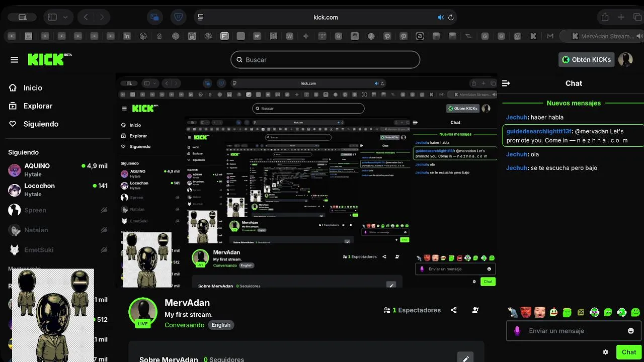644x362 pixels.
Task: Click MervAdan's LIVE avatar below the video
Action: pyautogui.click(x=143, y=312)
